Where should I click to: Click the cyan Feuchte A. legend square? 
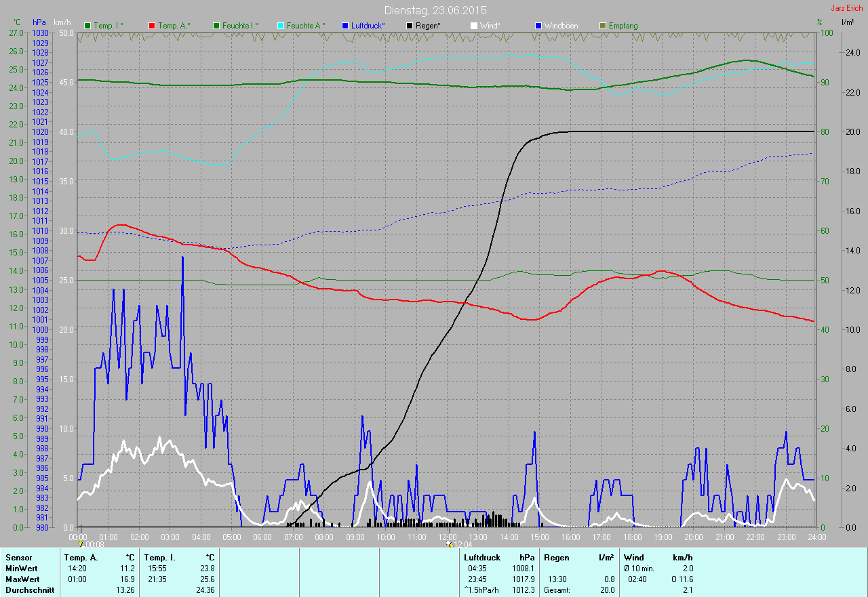point(281,26)
